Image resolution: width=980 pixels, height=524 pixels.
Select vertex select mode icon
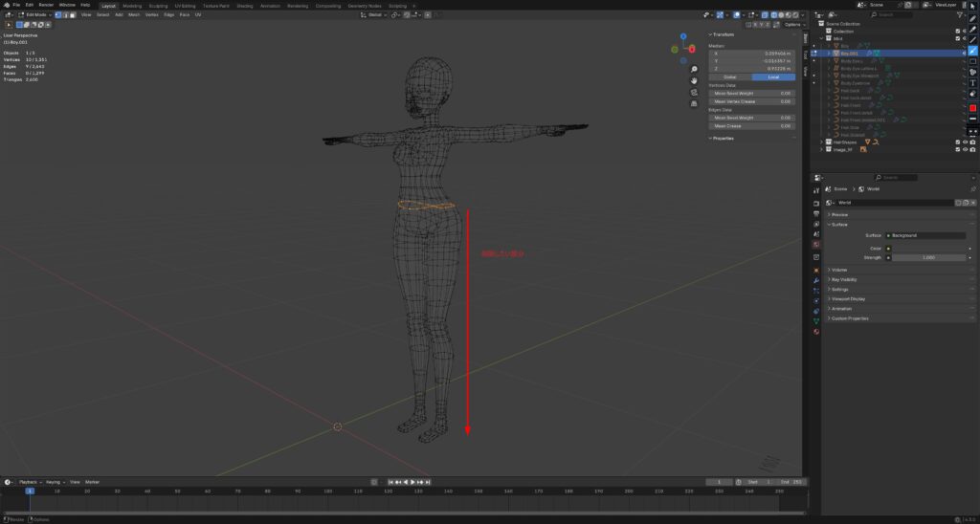[58, 14]
